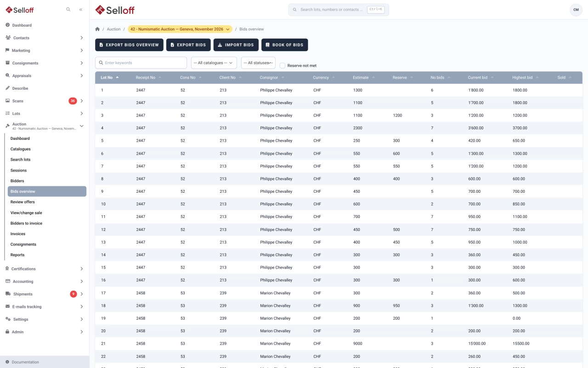Click the Marketing flag icon
Image resolution: width=588 pixels, height=368 pixels.
click(x=8, y=50)
